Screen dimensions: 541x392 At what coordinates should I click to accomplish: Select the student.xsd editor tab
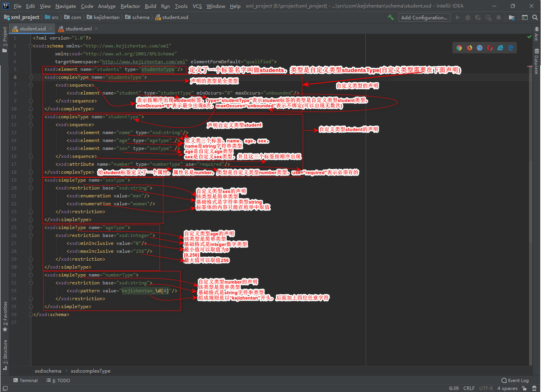(x=32, y=29)
